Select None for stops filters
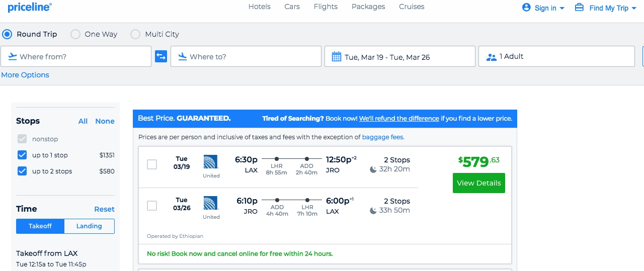Viewport: 644px width, 271px height. click(105, 121)
